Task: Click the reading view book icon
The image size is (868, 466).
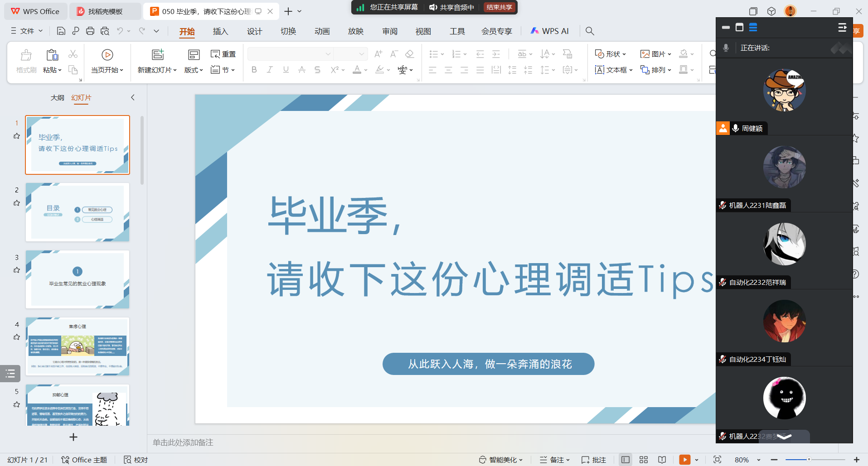Action: point(662,460)
